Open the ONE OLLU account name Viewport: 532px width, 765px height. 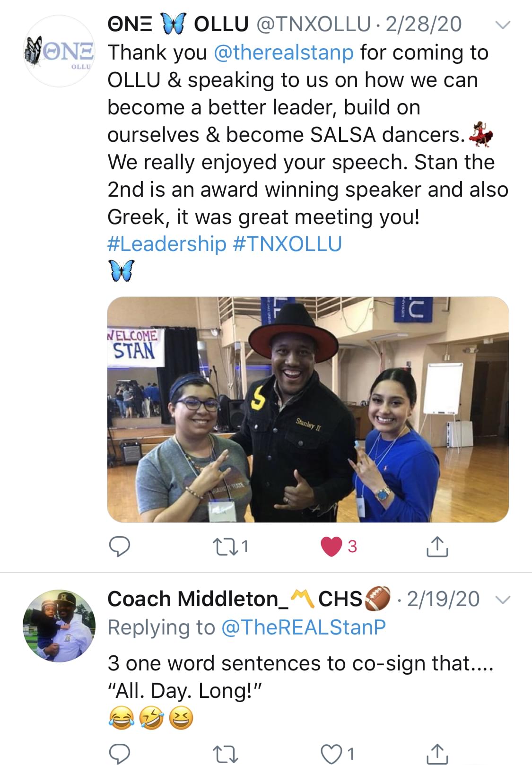(178, 24)
